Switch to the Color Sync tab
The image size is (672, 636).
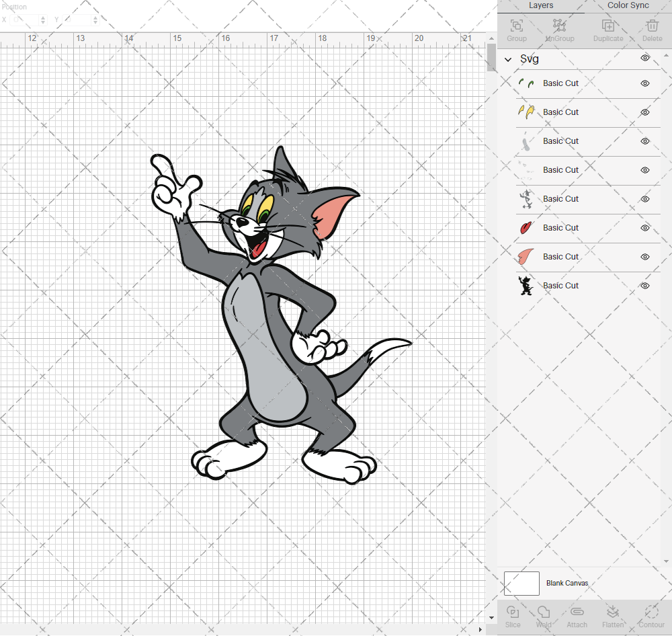click(628, 5)
